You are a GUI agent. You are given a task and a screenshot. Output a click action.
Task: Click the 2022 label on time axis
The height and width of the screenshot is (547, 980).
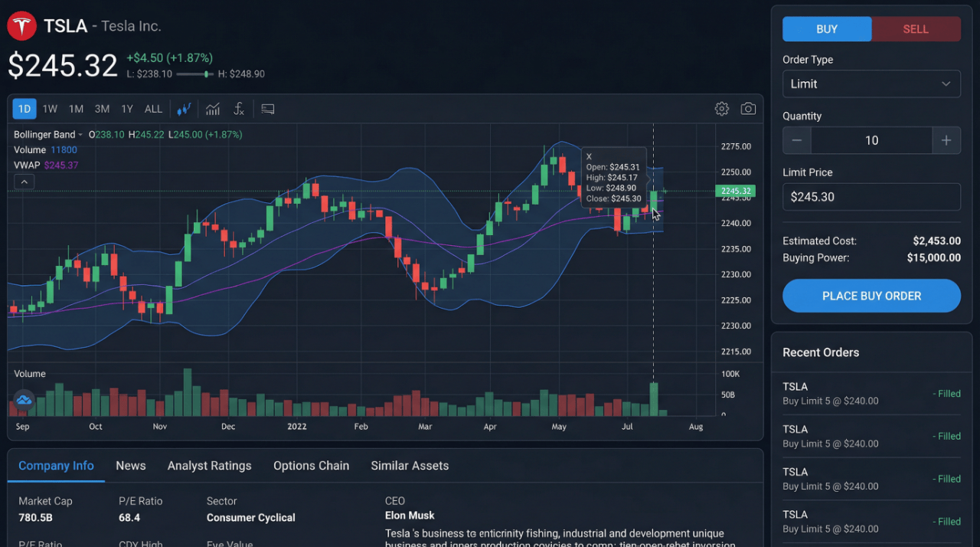(x=296, y=427)
